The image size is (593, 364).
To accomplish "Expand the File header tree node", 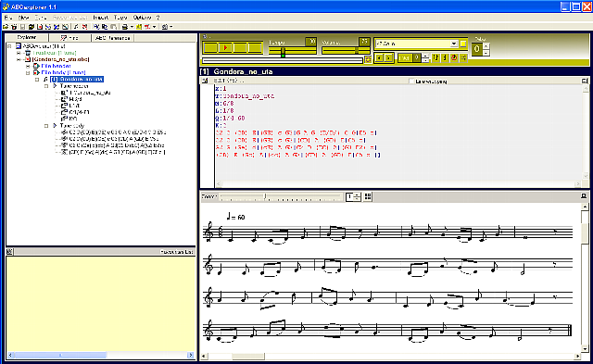I will (28, 66).
